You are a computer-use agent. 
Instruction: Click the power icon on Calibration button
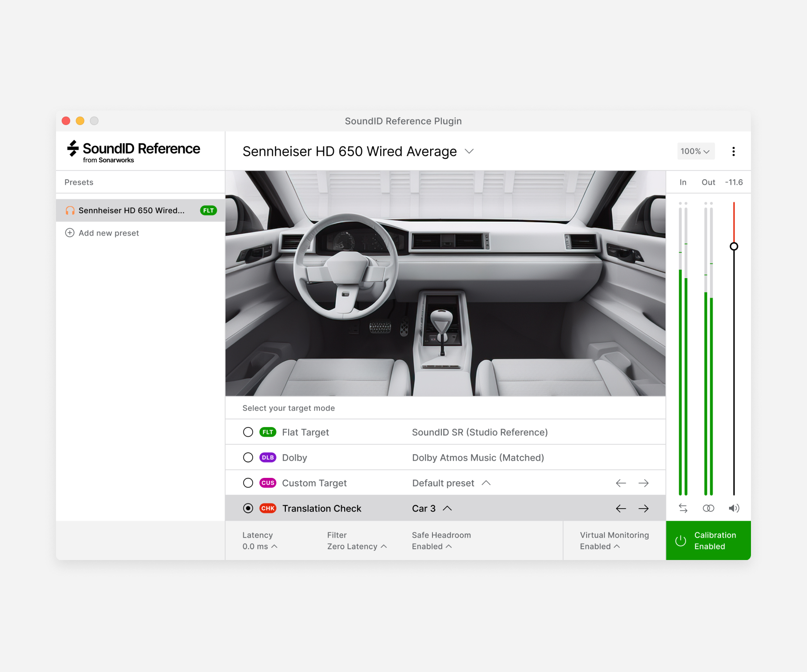tap(680, 540)
